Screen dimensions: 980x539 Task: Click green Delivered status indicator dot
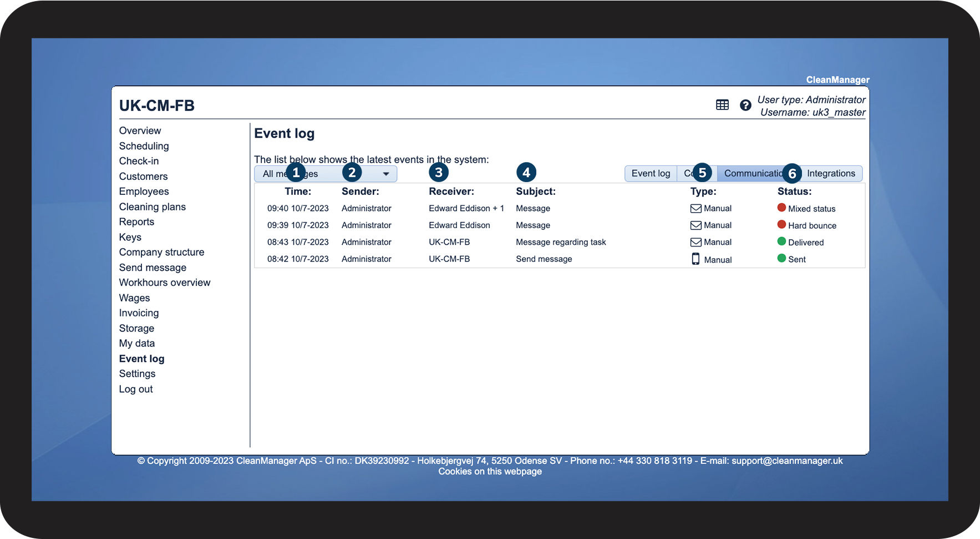[x=781, y=241]
